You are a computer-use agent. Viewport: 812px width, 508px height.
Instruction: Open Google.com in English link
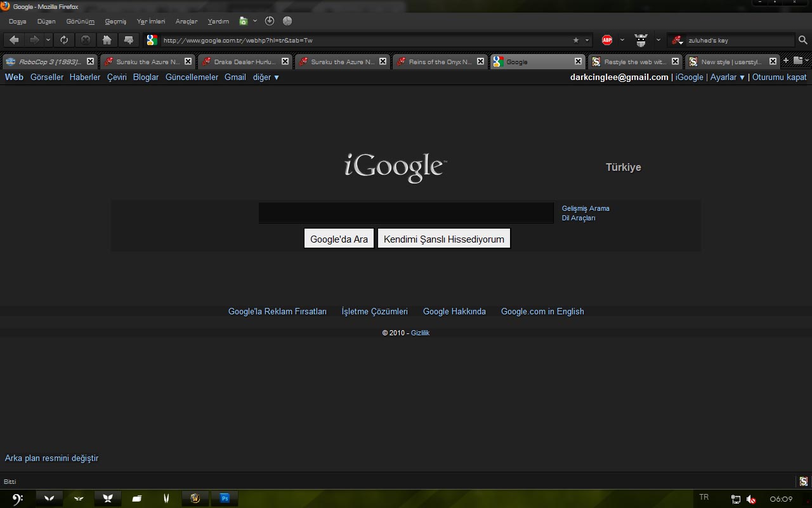tap(542, 311)
